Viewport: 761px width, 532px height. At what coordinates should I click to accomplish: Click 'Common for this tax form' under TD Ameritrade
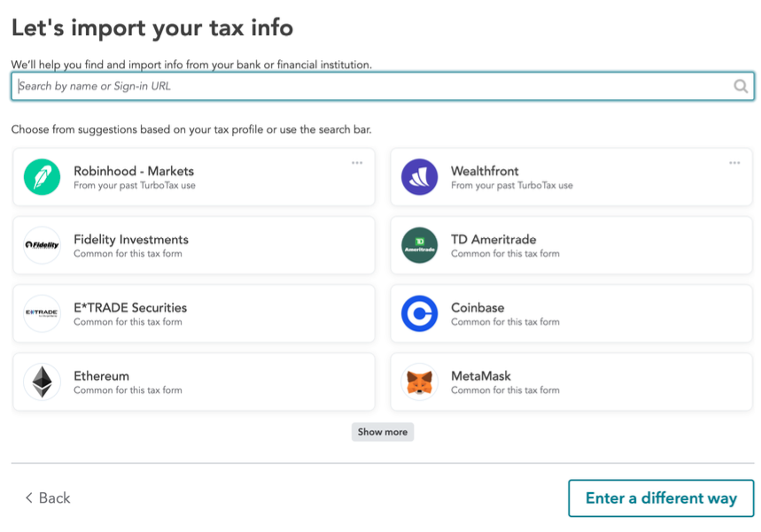coord(505,254)
